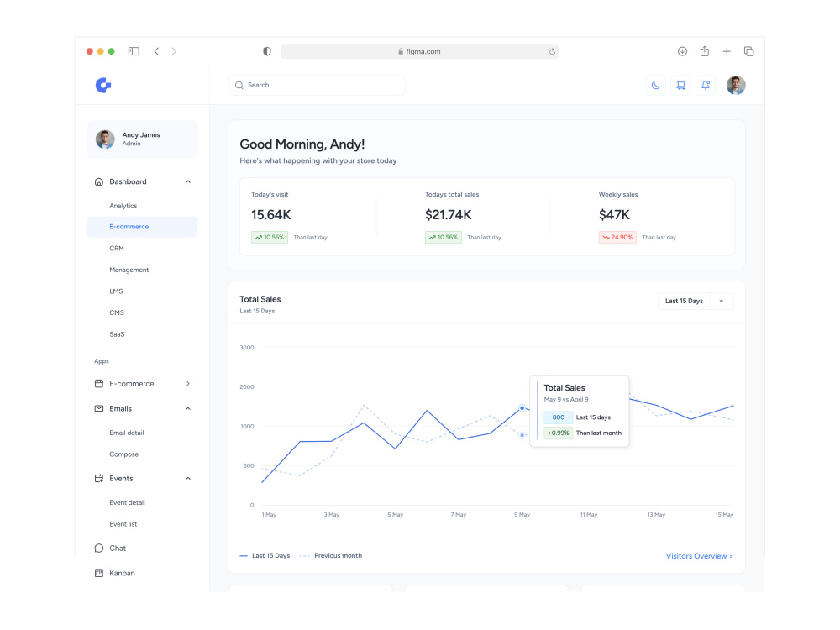This screenshot has width=840, height=630.
Task: Click the Total Sales chart heading
Action: (260, 300)
